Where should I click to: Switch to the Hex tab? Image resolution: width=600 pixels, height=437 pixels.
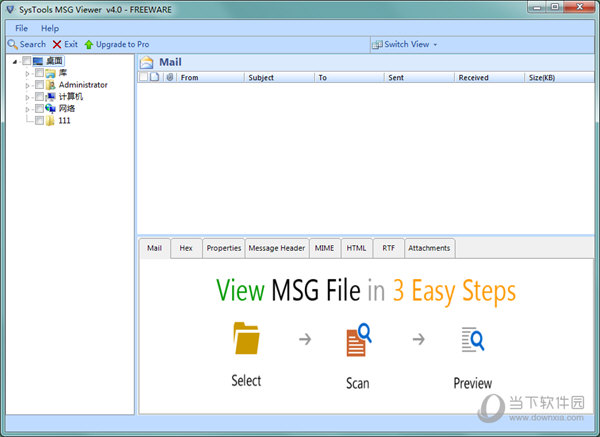click(186, 248)
